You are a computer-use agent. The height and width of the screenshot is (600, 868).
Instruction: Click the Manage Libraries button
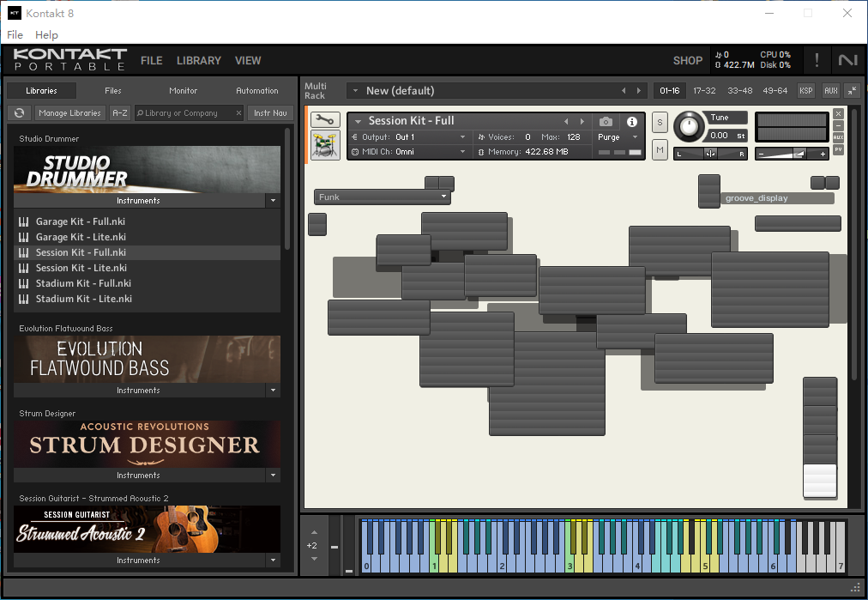coord(69,112)
